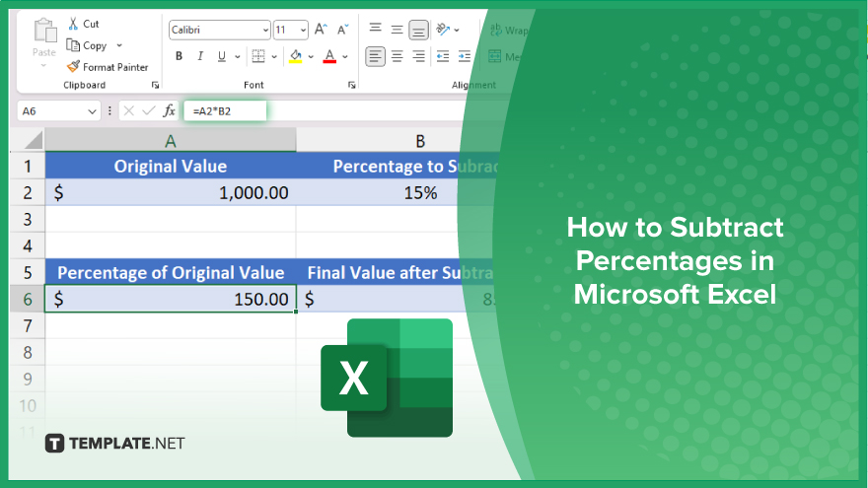
Task: Click the cell showing 150.00
Action: coord(171,299)
